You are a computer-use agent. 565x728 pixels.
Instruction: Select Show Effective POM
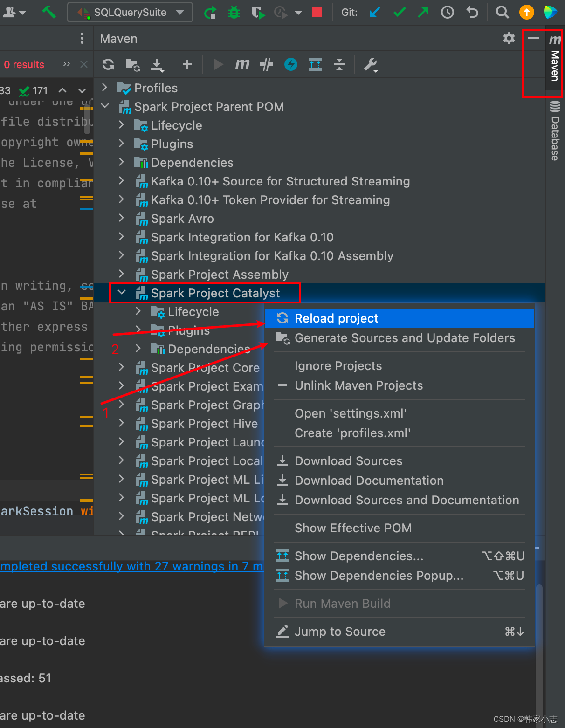pyautogui.click(x=400, y=528)
